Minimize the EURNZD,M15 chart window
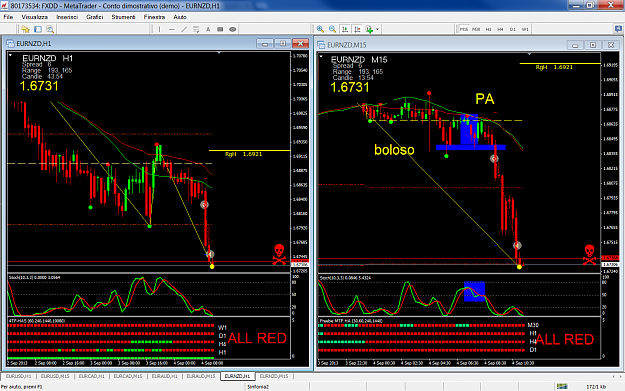Image resolution: width=625 pixels, height=391 pixels. click(575, 45)
